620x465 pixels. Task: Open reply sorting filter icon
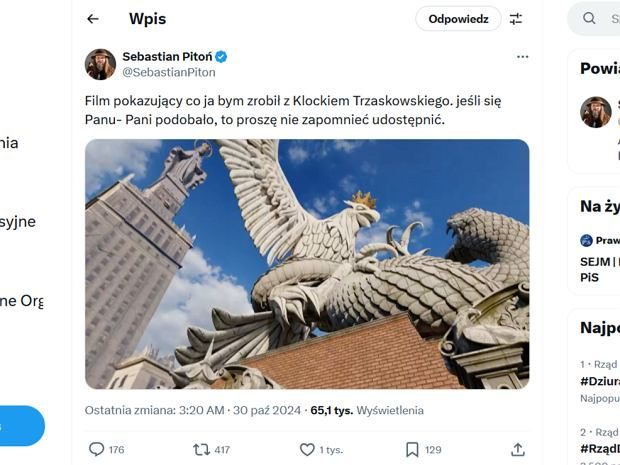[516, 19]
